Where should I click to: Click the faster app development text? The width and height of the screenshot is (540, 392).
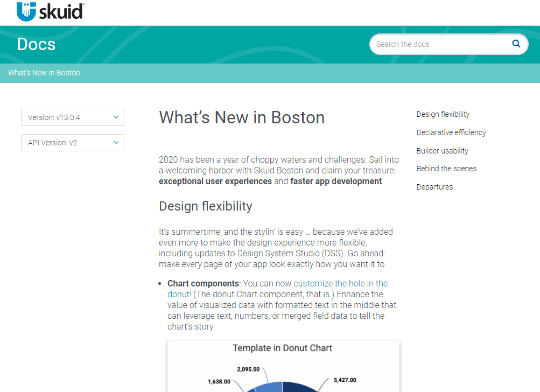[x=336, y=181]
